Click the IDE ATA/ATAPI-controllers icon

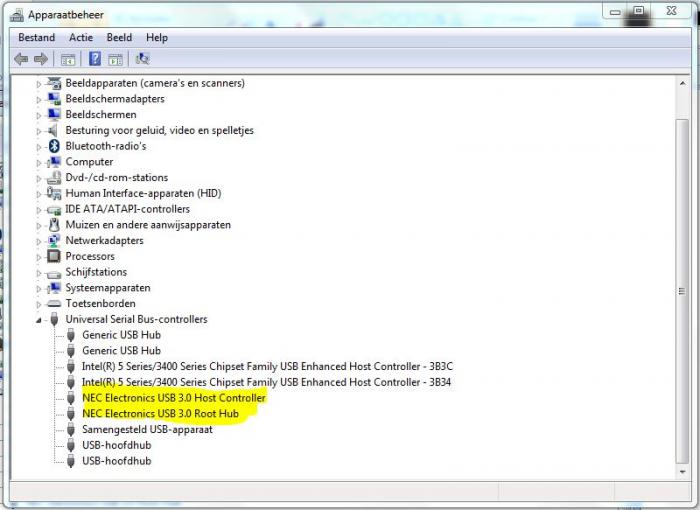click(54, 209)
